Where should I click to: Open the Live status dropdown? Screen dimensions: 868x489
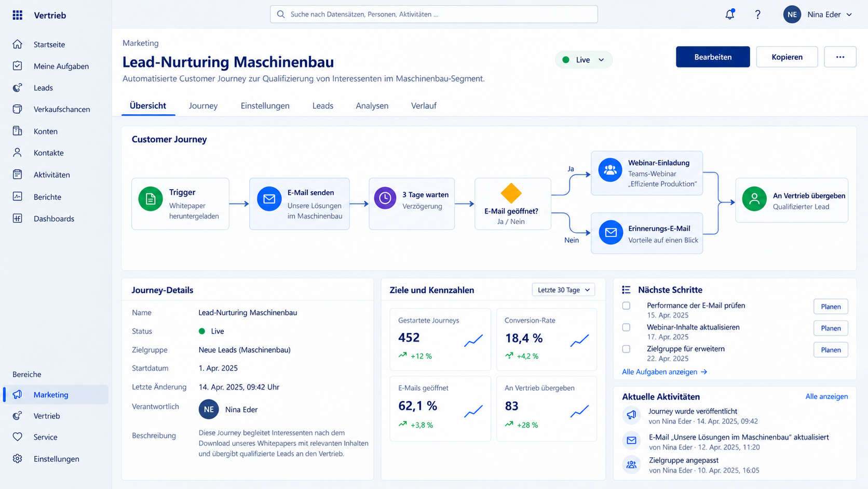click(x=584, y=60)
